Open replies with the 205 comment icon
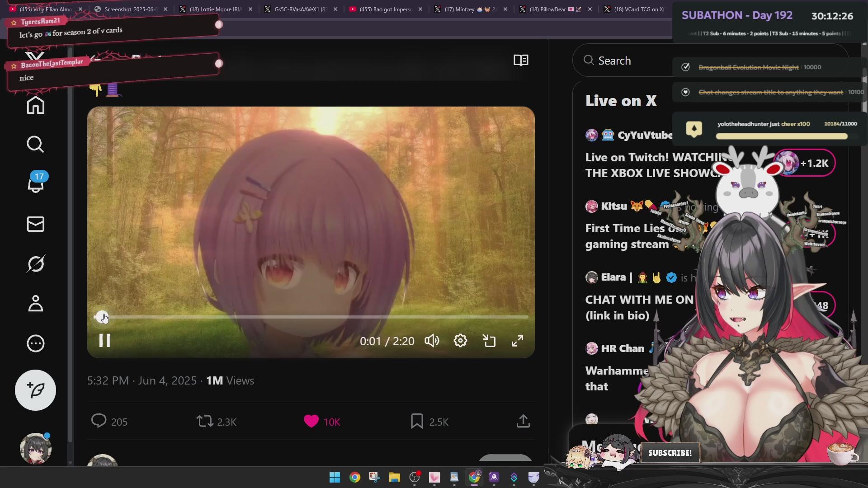 [109, 421]
